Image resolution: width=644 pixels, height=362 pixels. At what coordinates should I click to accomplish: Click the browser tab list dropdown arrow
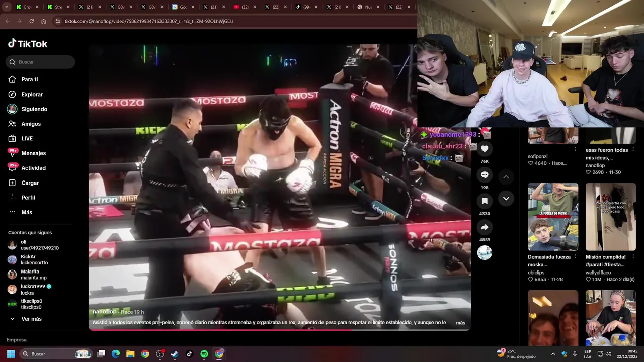pos(6,7)
